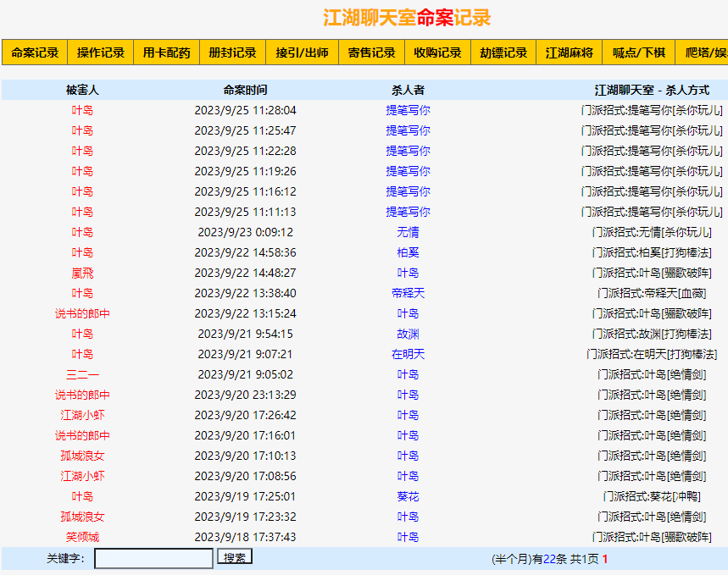728x575 pixels.
Task: Click the 命案时间 column header
Action: pyautogui.click(x=245, y=90)
